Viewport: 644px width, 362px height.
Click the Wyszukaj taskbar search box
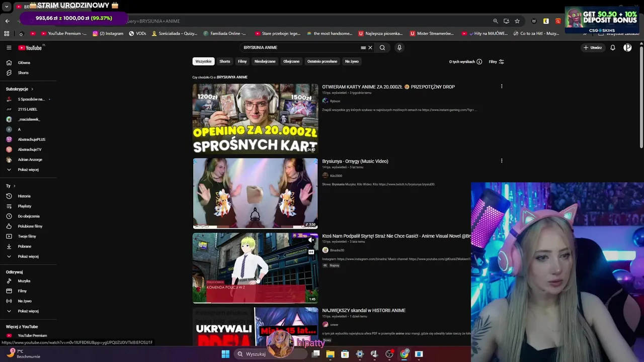pyautogui.click(x=271, y=354)
